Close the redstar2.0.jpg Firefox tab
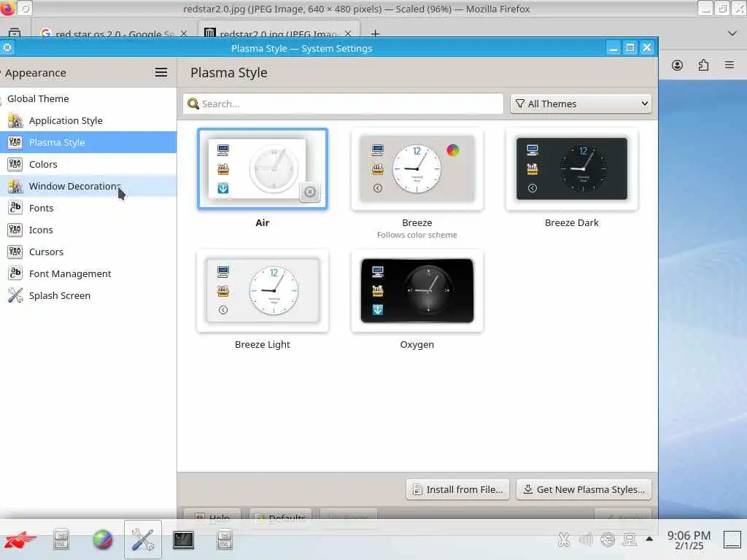This screenshot has height=560, width=747. (348, 34)
